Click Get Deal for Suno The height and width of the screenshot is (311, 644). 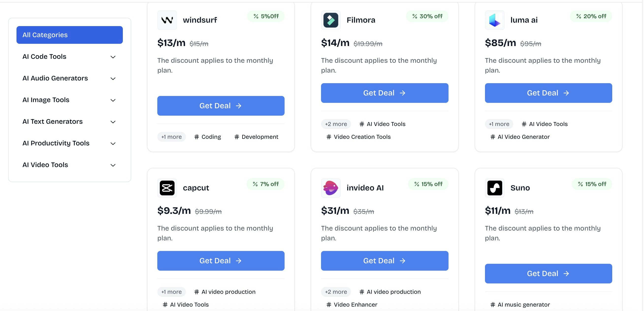[x=548, y=274]
